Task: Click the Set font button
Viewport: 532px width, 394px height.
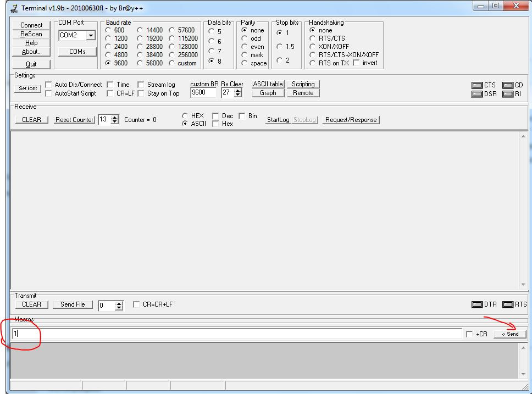Action: coord(28,88)
